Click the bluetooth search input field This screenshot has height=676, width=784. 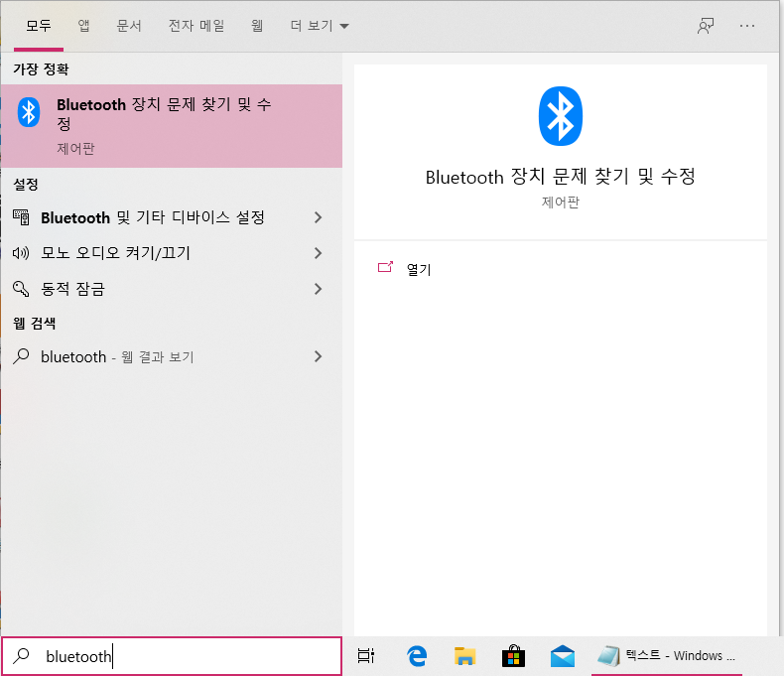coord(172,656)
